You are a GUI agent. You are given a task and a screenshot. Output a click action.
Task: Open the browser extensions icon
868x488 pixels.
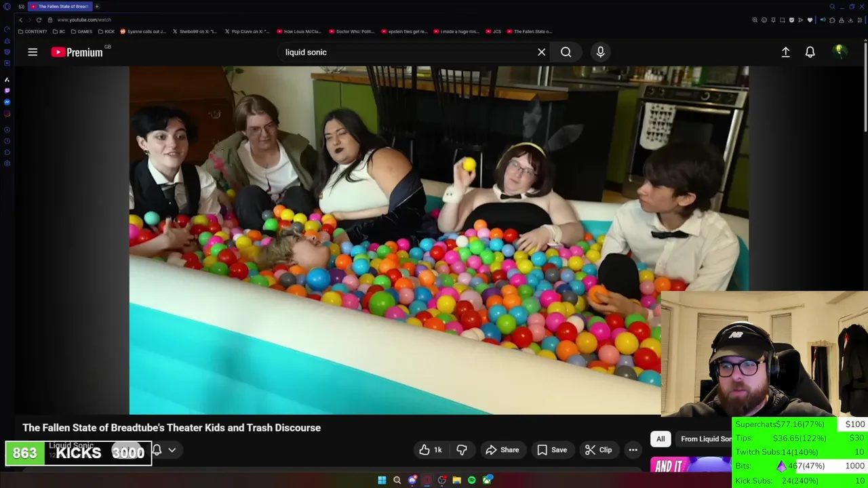tap(832, 20)
